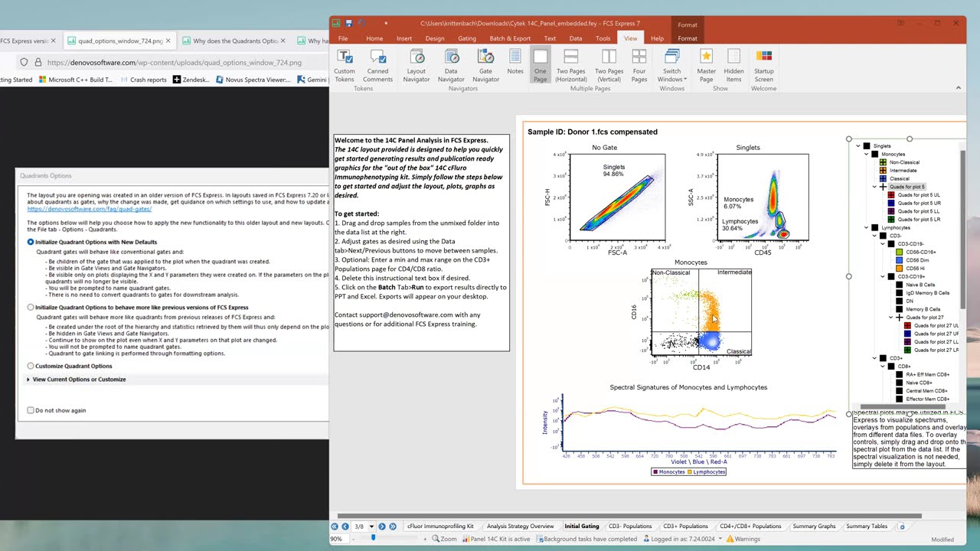Collapse the Lymphocytes tree node
980x551 pixels.
pyautogui.click(x=866, y=227)
